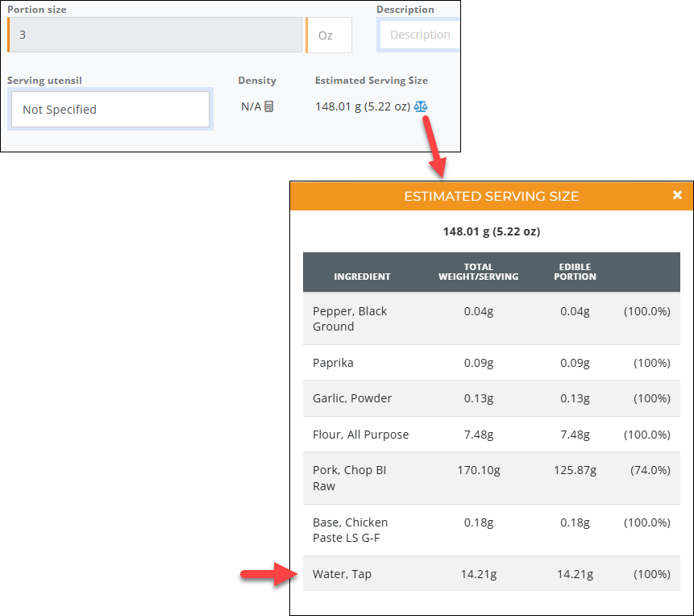694x616 pixels.
Task: Click the Flour edible portion value 7.48g
Action: 575,435
